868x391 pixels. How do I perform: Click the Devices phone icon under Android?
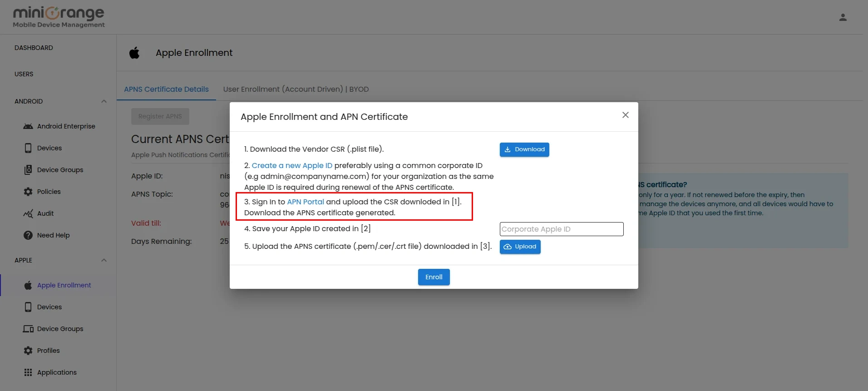click(28, 148)
